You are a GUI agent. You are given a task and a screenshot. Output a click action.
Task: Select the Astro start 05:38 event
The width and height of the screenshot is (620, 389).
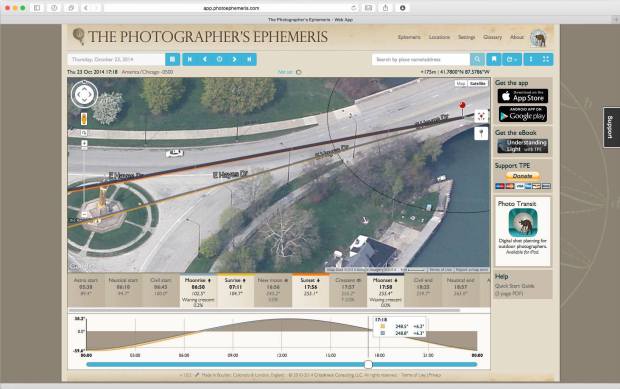[x=86, y=290]
